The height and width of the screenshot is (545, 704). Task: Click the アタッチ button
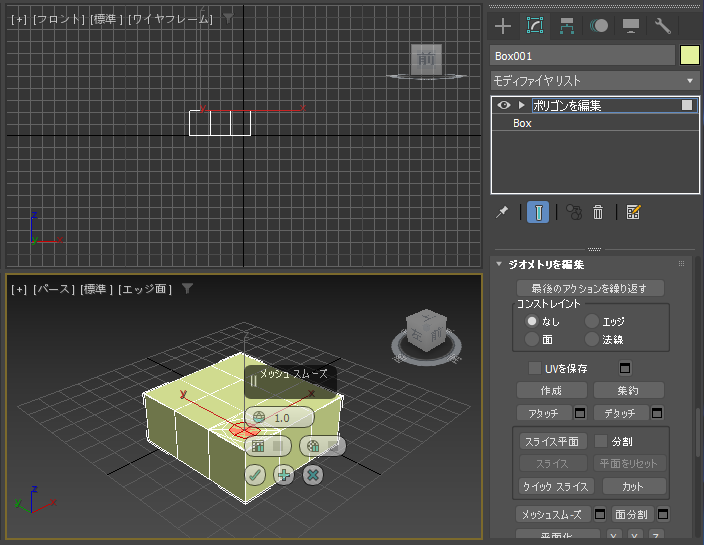pos(544,413)
